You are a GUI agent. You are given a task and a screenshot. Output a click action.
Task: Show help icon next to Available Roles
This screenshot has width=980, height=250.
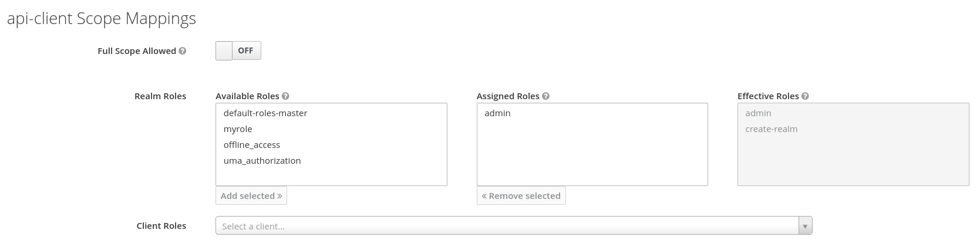[285, 96]
